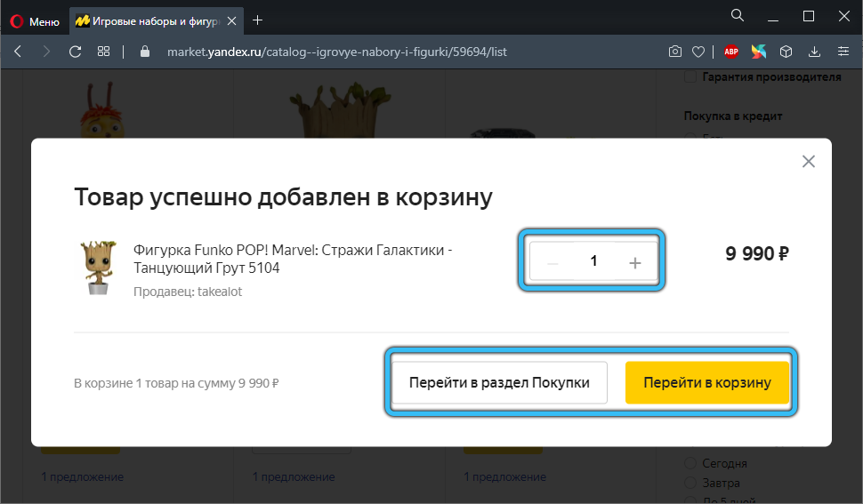Click the quantity field showing 1
Screen dimensions: 863x504
[x=593, y=261]
